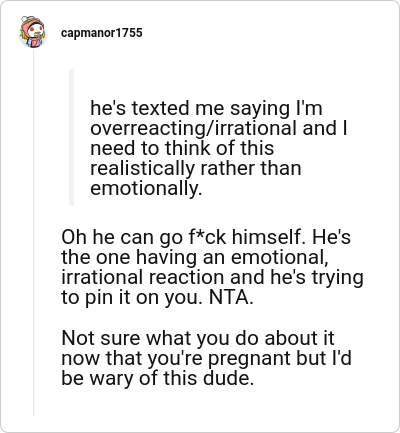Click the quoted text "realistically rather than"
Viewport: 400px width, 433px height.
196,168
